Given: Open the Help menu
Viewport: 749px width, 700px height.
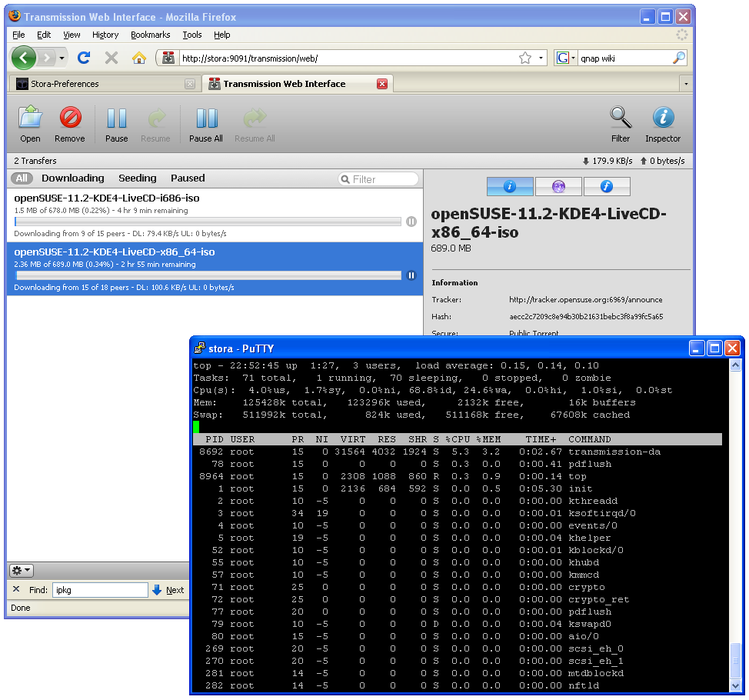Looking at the screenshot, I should (x=221, y=35).
